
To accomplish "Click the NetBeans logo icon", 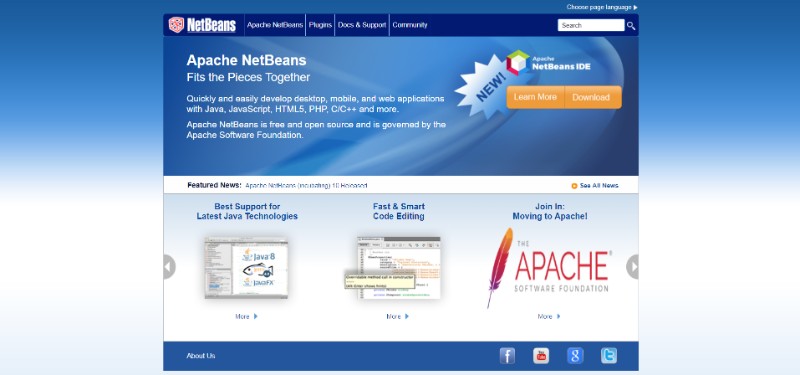I will pyautogui.click(x=177, y=24).
